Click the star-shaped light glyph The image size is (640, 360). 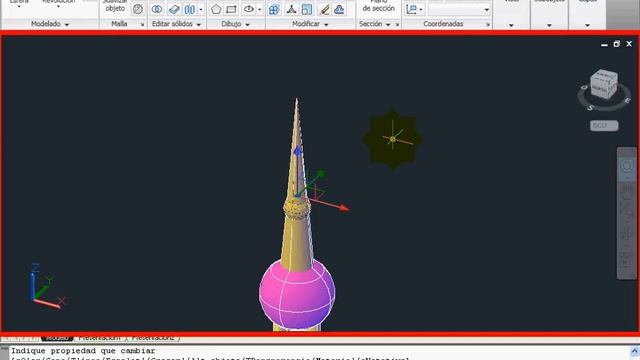(393, 139)
